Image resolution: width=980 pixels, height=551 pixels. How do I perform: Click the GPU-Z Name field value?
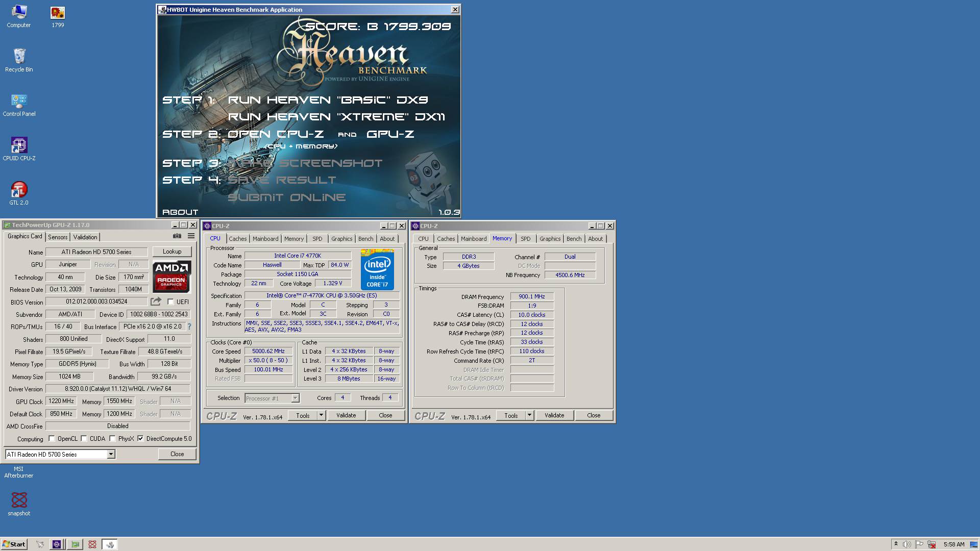[x=96, y=252]
